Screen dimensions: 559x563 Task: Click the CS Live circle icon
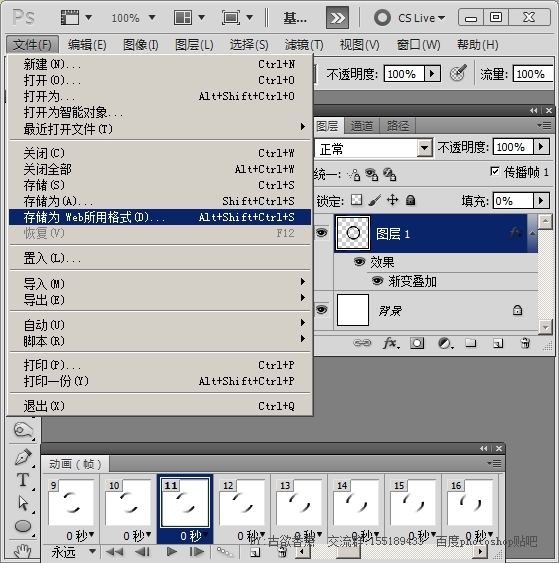(382, 18)
